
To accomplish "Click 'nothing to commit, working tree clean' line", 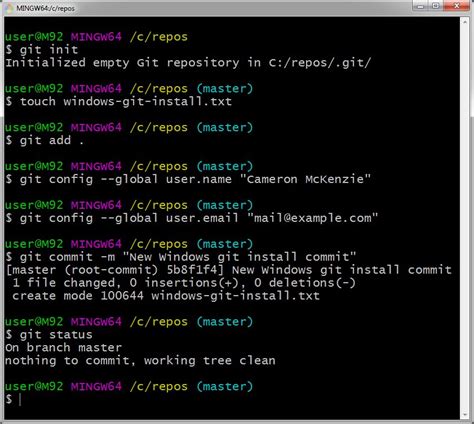I will pos(140,361).
